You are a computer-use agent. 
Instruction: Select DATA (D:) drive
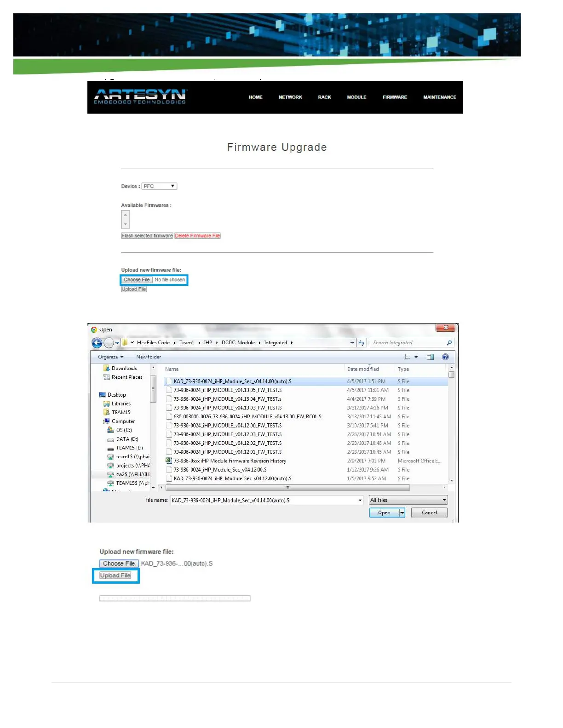122,439
